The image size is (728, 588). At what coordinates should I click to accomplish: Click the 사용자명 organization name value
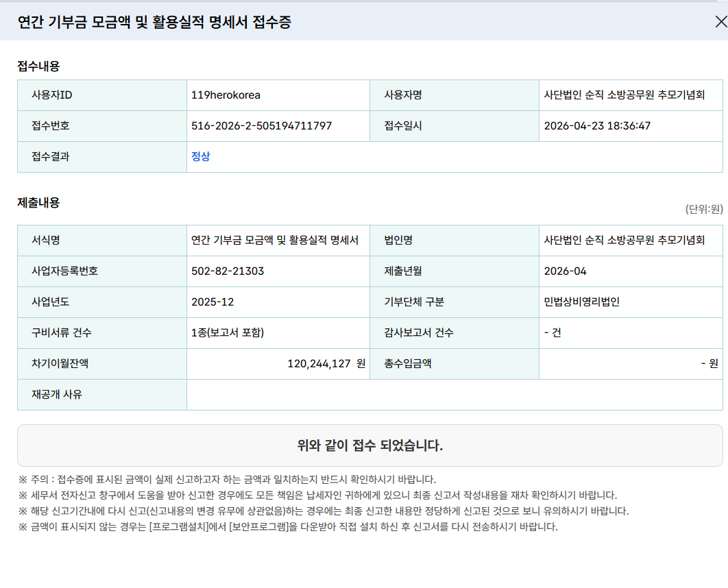[624, 95]
